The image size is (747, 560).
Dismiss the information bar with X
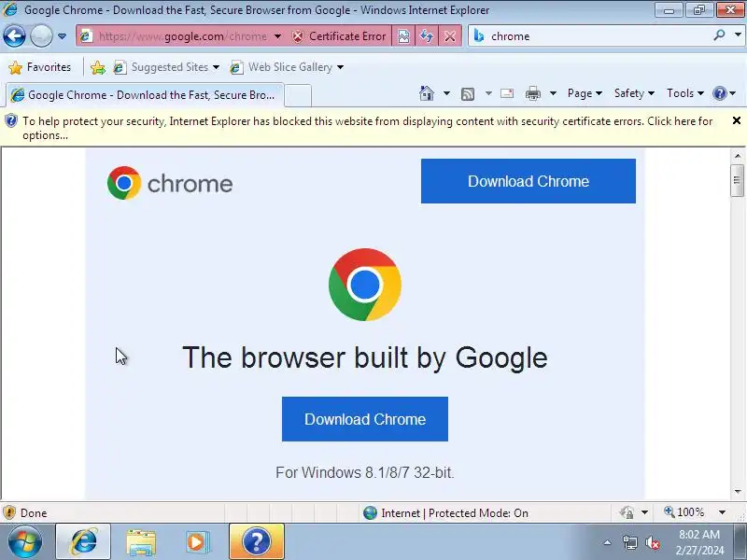click(x=736, y=120)
